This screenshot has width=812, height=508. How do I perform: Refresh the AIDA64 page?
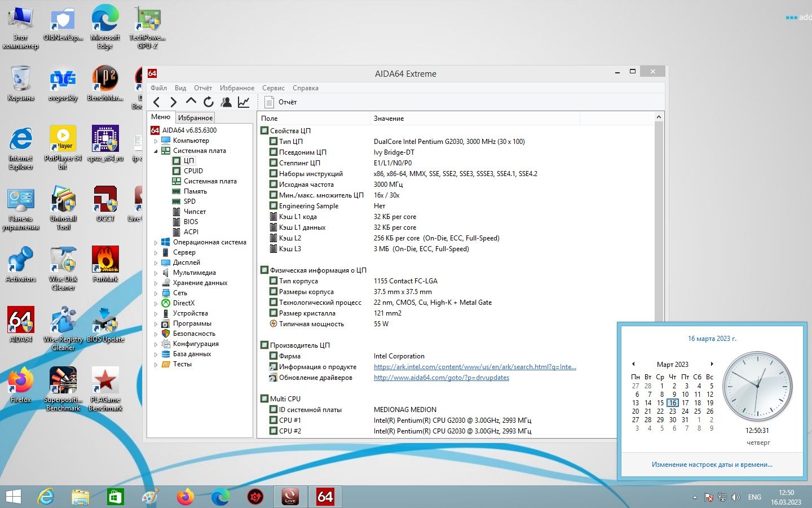[209, 102]
